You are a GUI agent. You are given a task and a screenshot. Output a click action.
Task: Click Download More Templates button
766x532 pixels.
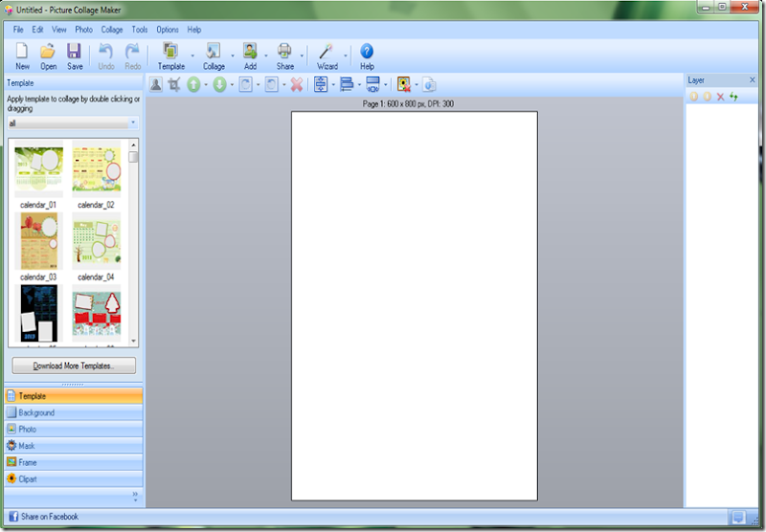pyautogui.click(x=74, y=366)
